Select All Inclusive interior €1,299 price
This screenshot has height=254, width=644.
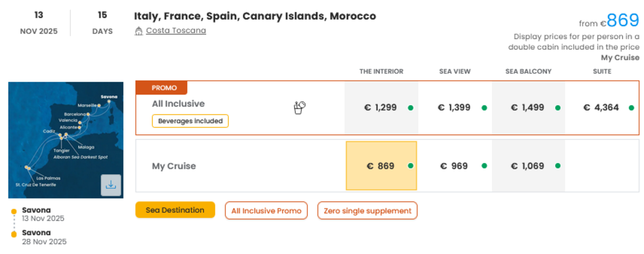click(381, 108)
